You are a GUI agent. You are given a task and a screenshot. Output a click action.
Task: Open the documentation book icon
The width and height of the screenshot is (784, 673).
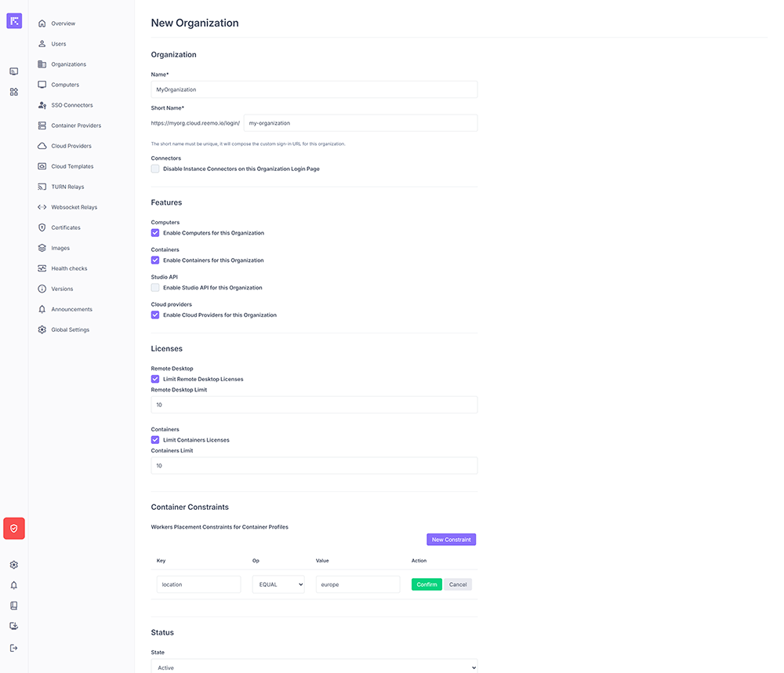tap(14, 606)
